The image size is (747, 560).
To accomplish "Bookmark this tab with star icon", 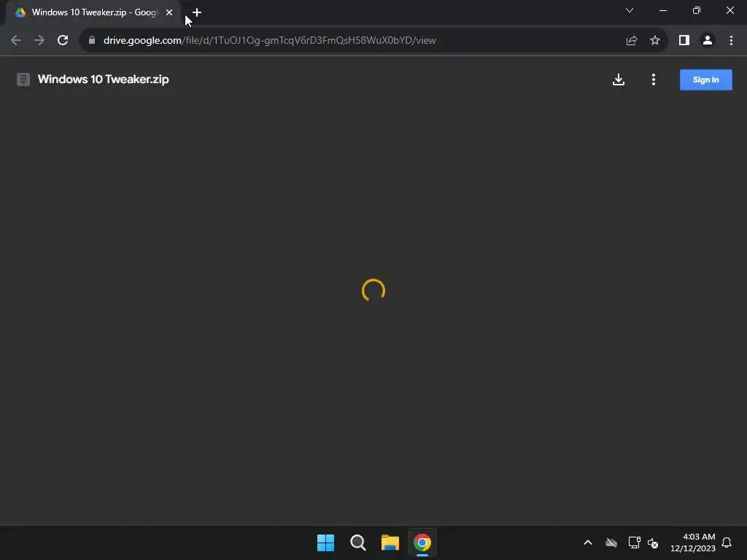I will pos(655,41).
